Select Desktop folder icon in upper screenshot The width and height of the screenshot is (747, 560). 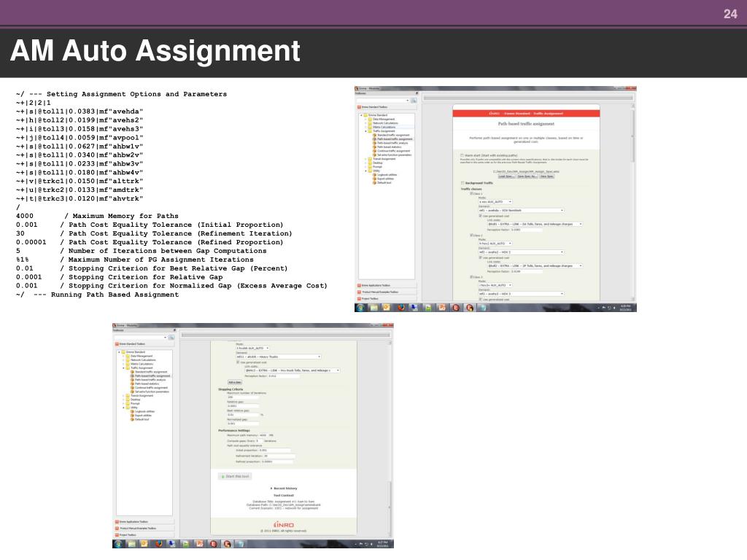(x=370, y=163)
